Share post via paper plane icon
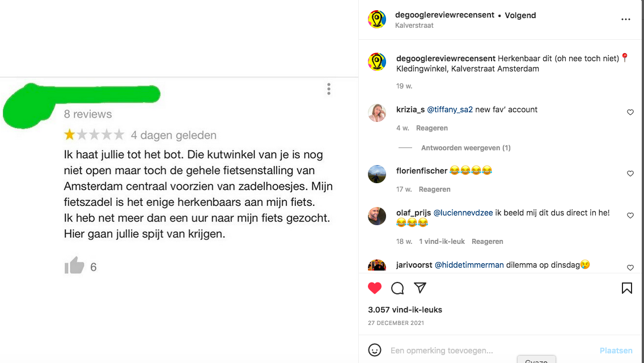The height and width of the screenshot is (363, 644). pyautogui.click(x=420, y=288)
